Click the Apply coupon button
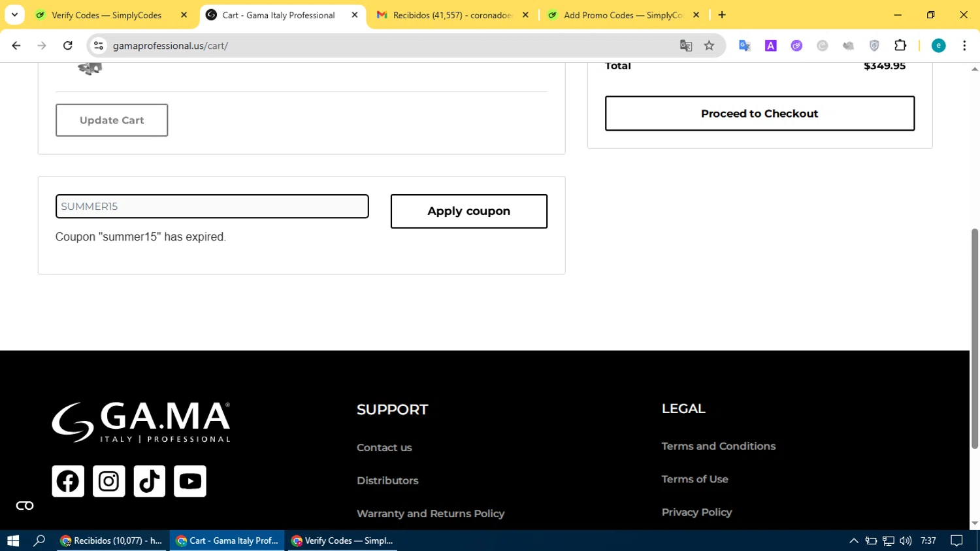 [469, 211]
